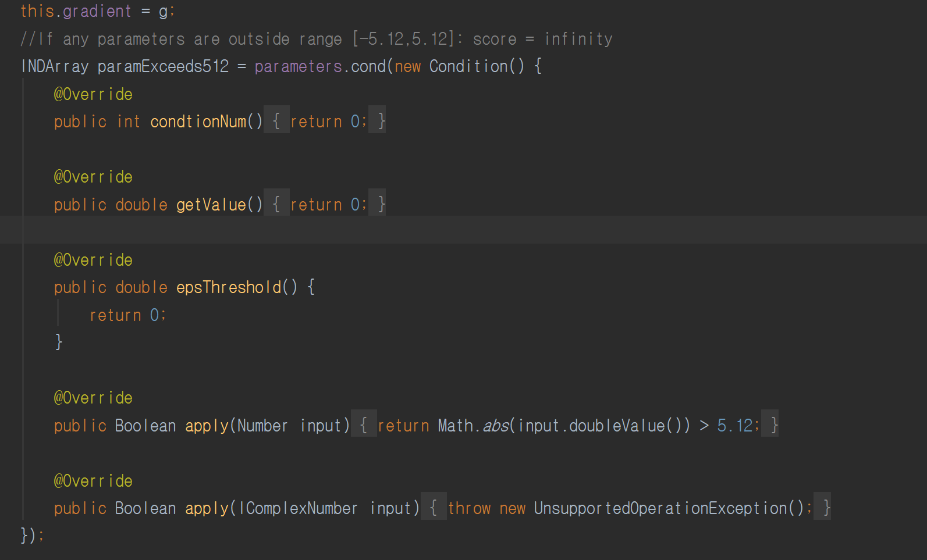Click the Condition class name after new
Screen dimensions: 927x560
click(468, 66)
